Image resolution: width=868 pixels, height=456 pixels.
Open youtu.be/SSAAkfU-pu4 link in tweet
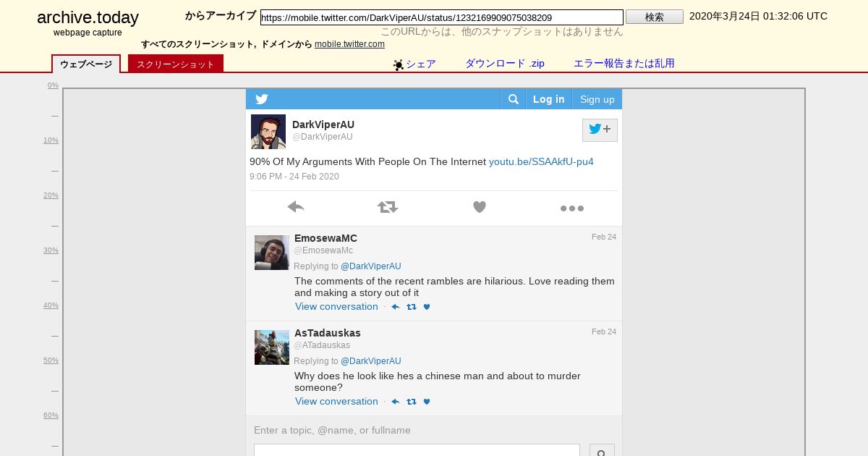click(x=541, y=161)
